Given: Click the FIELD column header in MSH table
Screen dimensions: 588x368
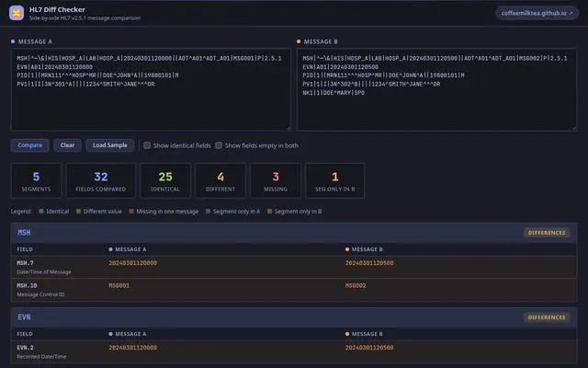Looking at the screenshot, I should pyautogui.click(x=25, y=249).
